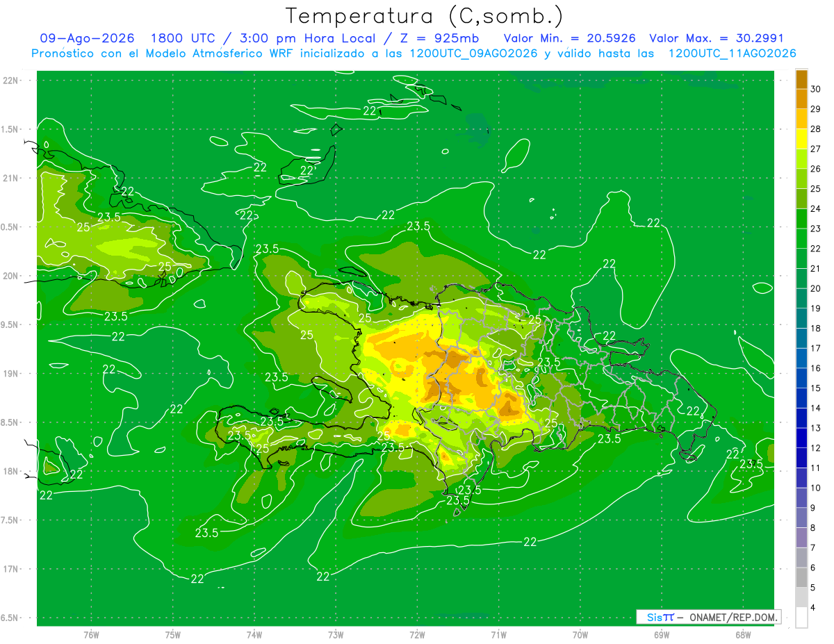Screen dimensions: 834x644
Task: Click the "76W" longitude axis label
Action: pos(91,635)
